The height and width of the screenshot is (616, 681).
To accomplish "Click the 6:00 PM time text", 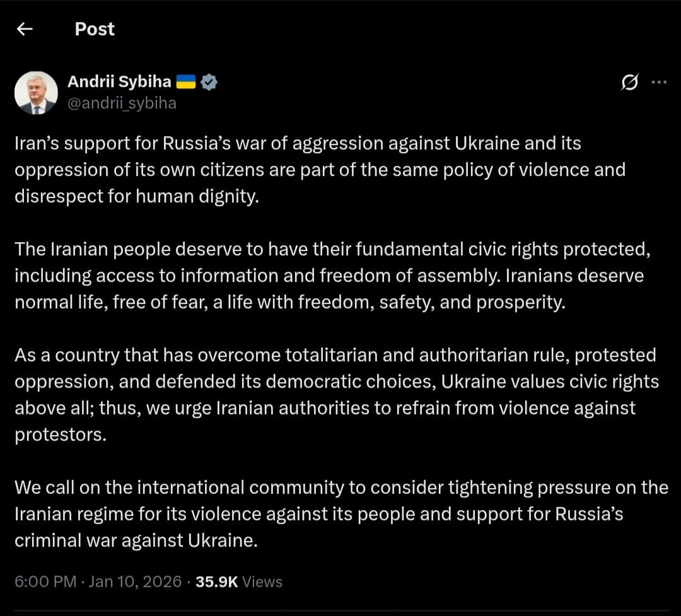I will [45, 582].
